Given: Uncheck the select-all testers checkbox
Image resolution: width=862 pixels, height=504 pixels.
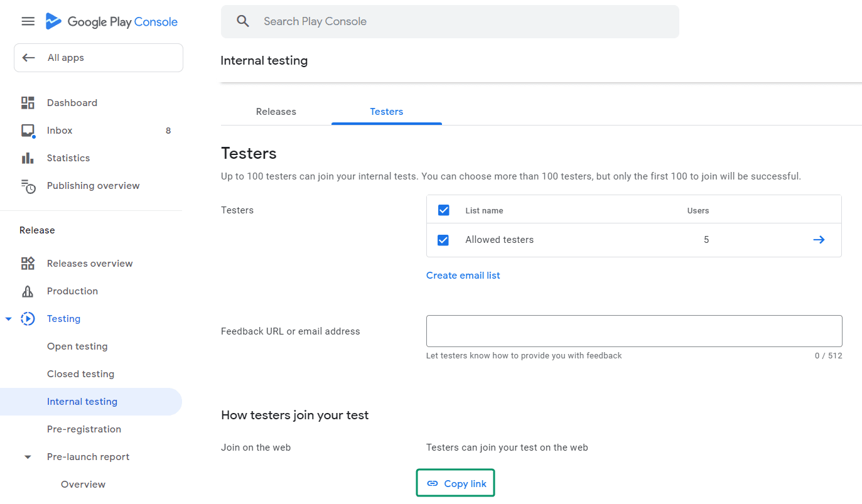Looking at the screenshot, I should point(443,210).
